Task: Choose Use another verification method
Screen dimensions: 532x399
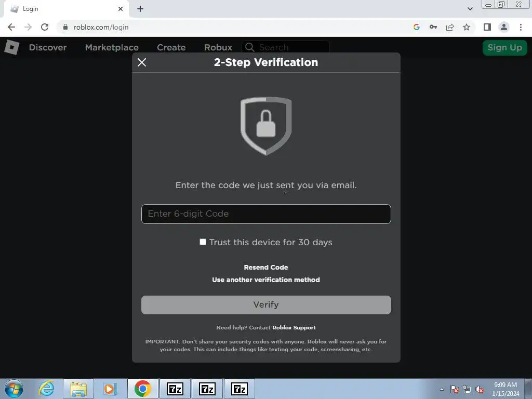Action: pyautogui.click(x=266, y=280)
